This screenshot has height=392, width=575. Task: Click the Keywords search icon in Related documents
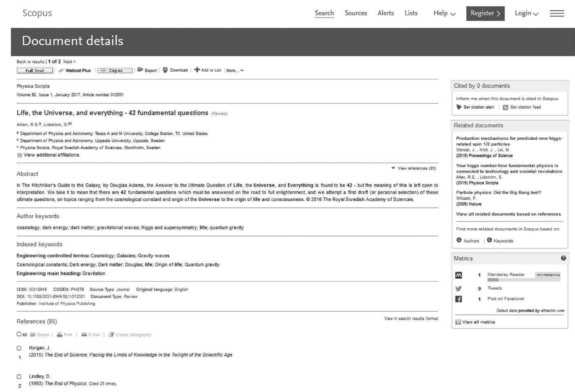(489, 240)
